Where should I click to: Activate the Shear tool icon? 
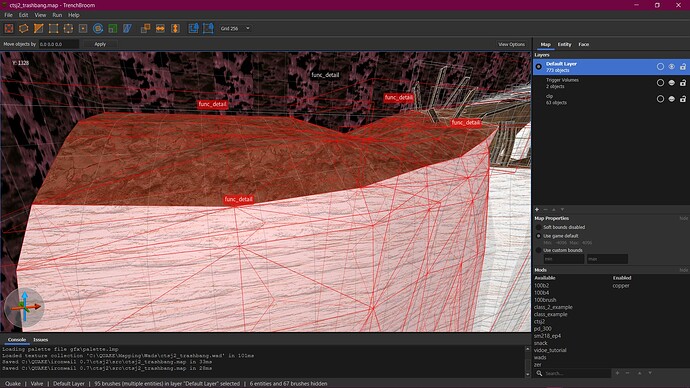pyautogui.click(x=128, y=29)
